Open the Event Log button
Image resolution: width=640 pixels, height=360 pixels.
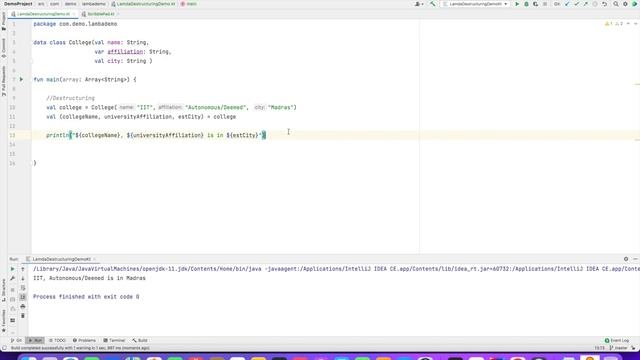[617, 340]
